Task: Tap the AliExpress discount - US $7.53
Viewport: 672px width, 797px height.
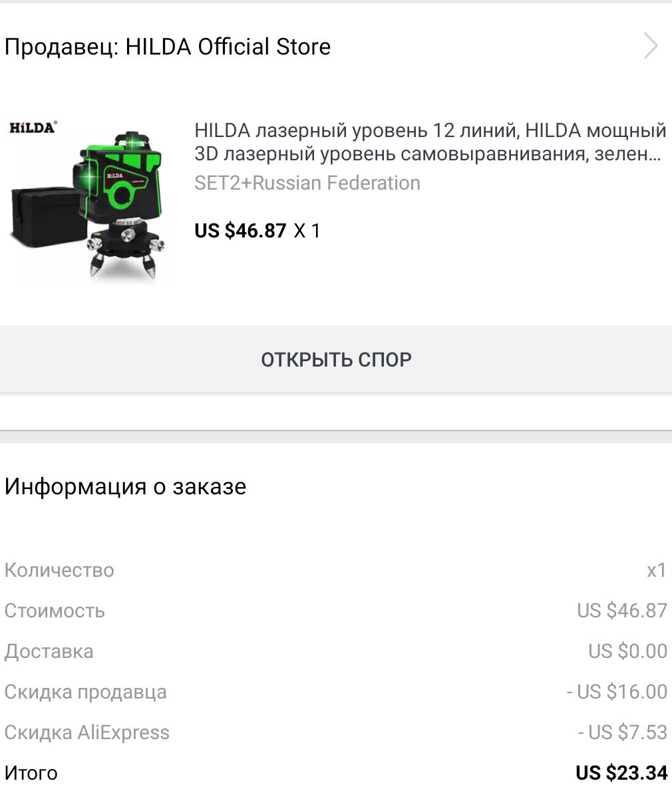Action: click(x=622, y=732)
